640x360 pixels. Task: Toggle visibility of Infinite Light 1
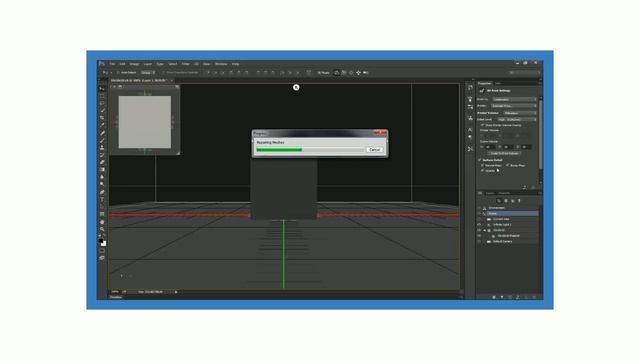point(480,224)
